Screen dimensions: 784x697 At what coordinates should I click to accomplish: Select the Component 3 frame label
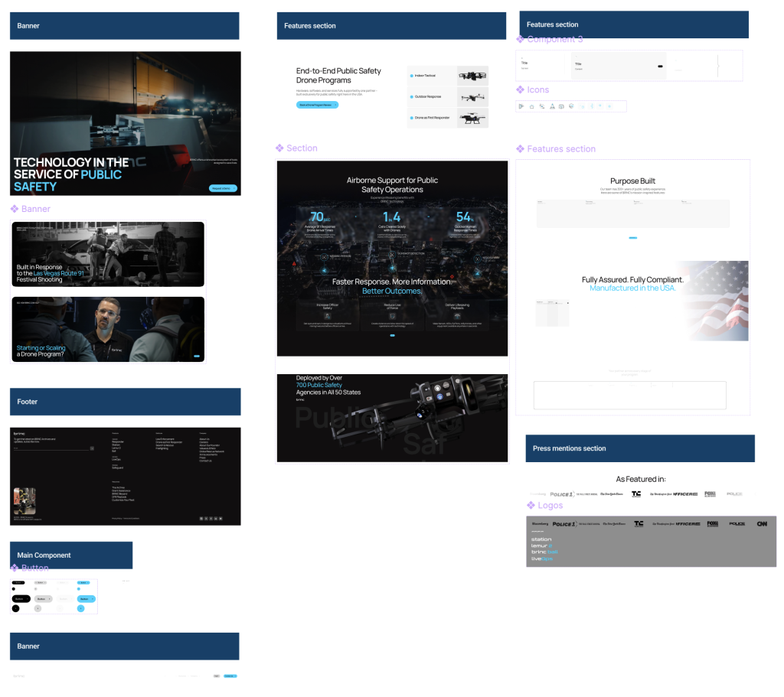click(554, 39)
